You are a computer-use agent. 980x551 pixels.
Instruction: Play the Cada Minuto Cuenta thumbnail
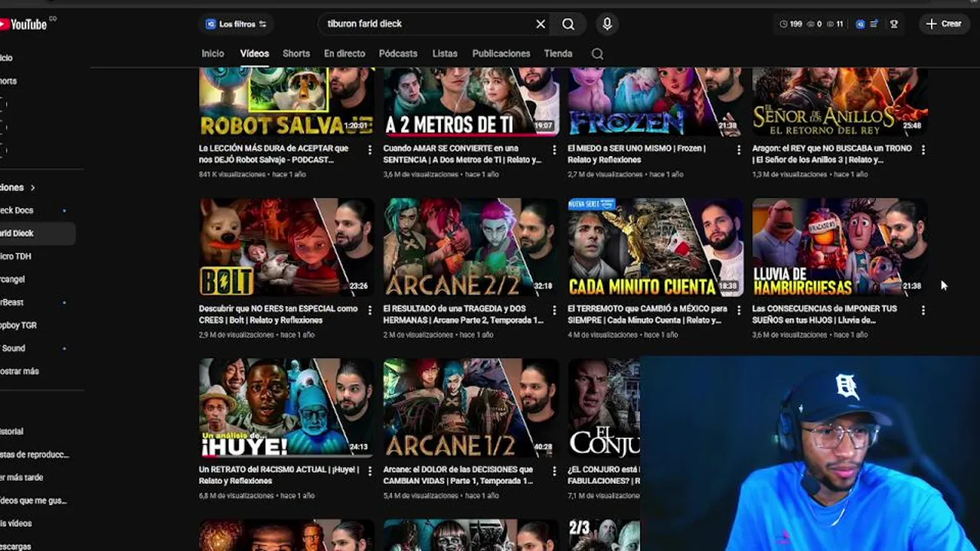[x=655, y=247]
